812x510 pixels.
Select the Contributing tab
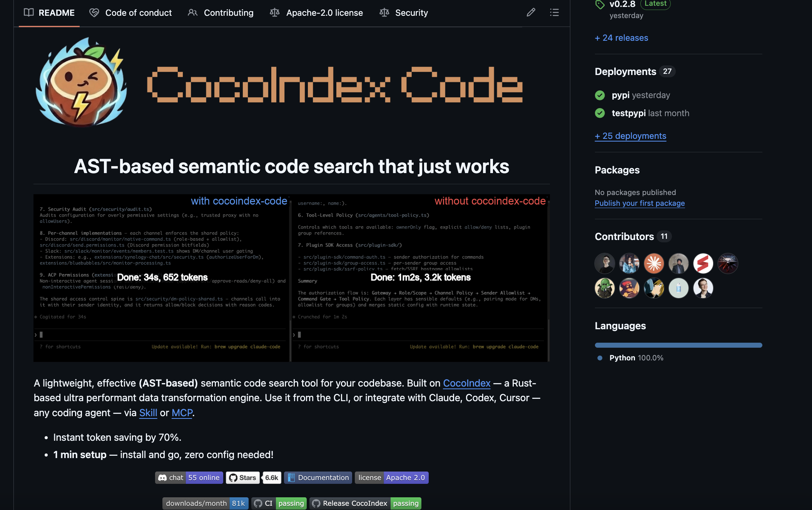[228, 12]
